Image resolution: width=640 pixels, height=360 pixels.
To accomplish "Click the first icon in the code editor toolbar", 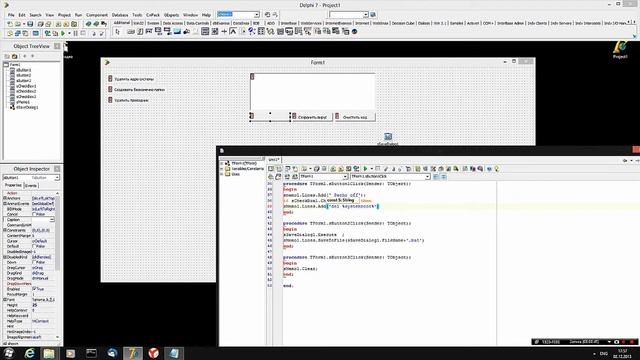I will [271, 169].
